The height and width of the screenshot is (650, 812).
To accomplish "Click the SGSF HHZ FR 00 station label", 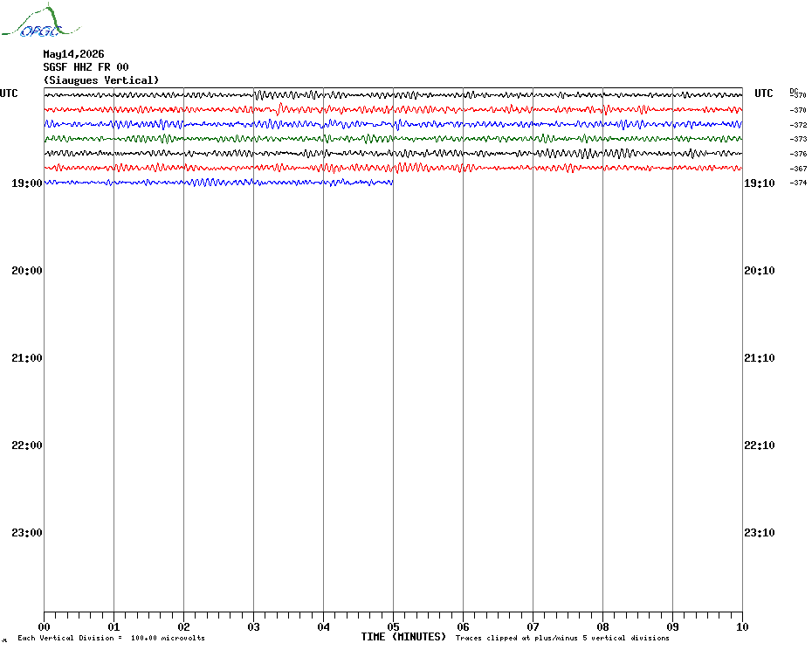I will [x=86, y=67].
